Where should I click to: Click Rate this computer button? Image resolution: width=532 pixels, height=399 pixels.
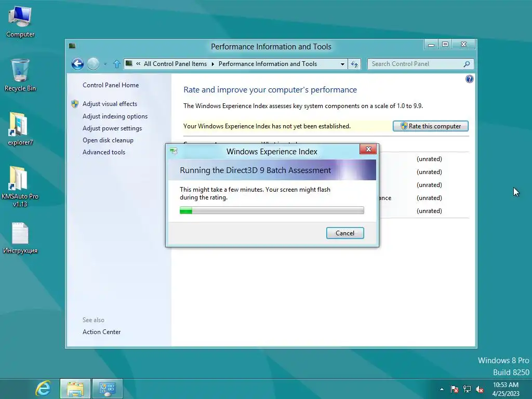(431, 126)
